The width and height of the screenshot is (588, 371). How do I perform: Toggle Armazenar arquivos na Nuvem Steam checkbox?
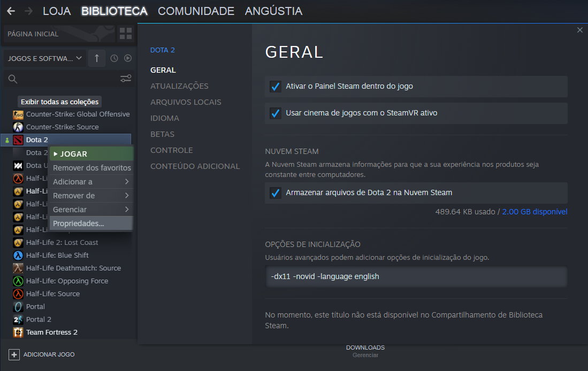[x=276, y=193]
